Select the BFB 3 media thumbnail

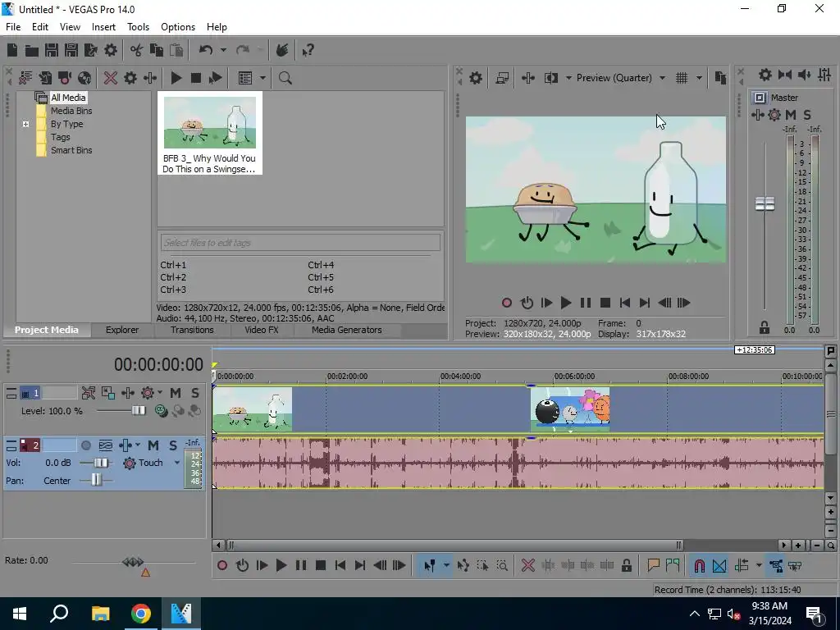[209, 133]
